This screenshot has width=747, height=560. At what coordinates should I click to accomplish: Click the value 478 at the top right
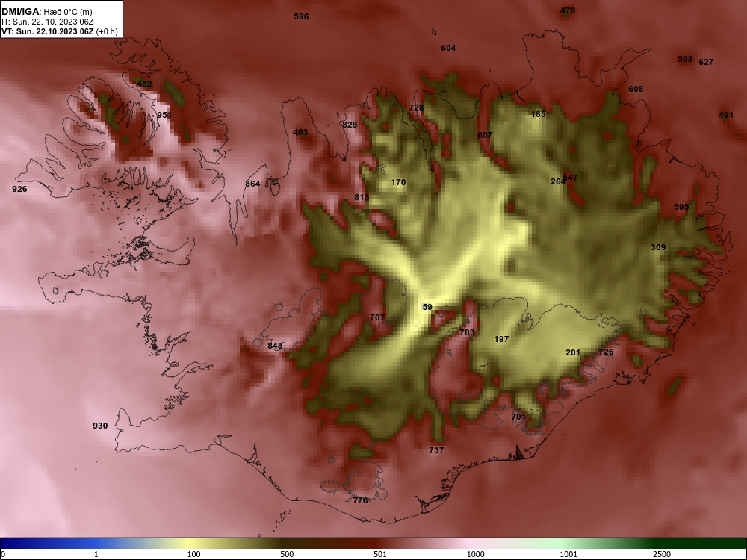(568, 10)
